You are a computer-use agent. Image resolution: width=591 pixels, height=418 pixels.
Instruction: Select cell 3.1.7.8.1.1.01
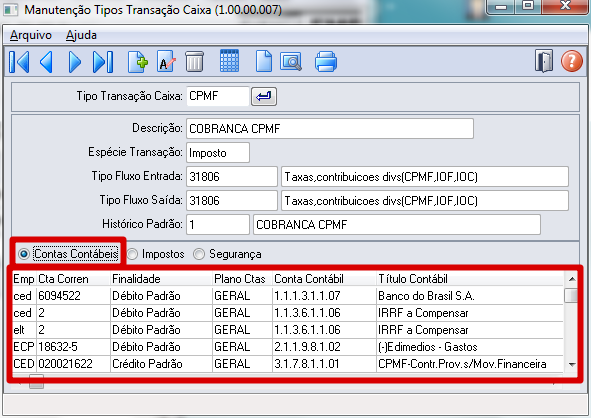(x=324, y=364)
